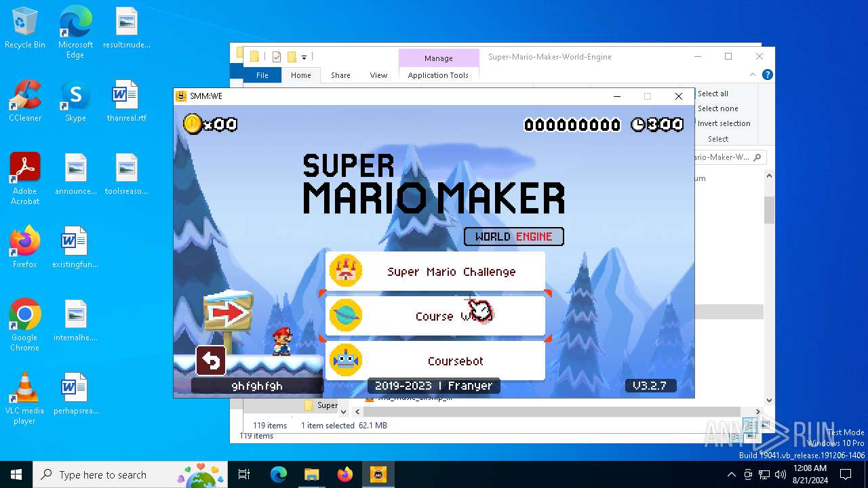Select the existingfun document on desktop
The height and width of the screenshot is (488, 868).
tap(75, 247)
